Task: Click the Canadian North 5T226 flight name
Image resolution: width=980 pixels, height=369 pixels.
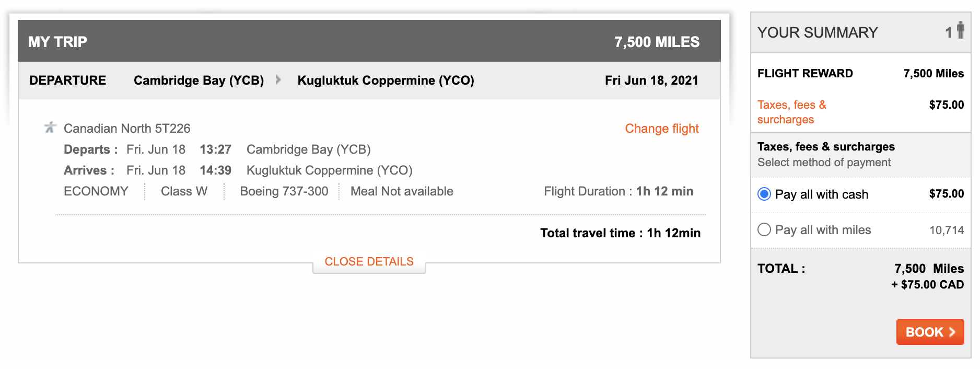Action: tap(127, 129)
